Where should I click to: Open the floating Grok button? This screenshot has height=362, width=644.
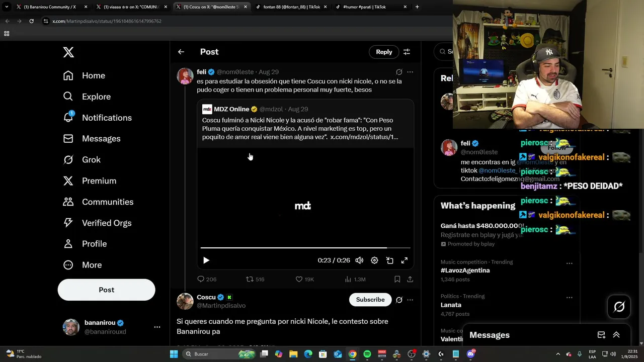click(x=619, y=307)
